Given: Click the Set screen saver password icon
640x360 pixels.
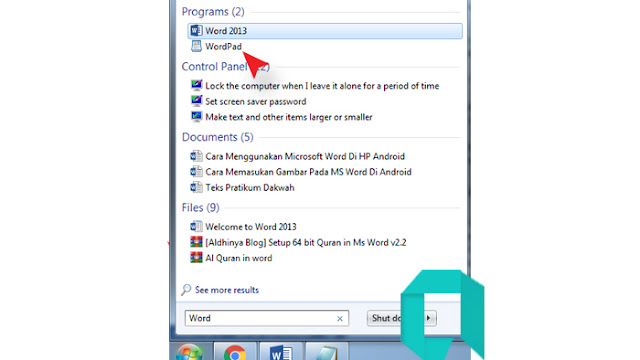Looking at the screenshot, I should point(196,101).
